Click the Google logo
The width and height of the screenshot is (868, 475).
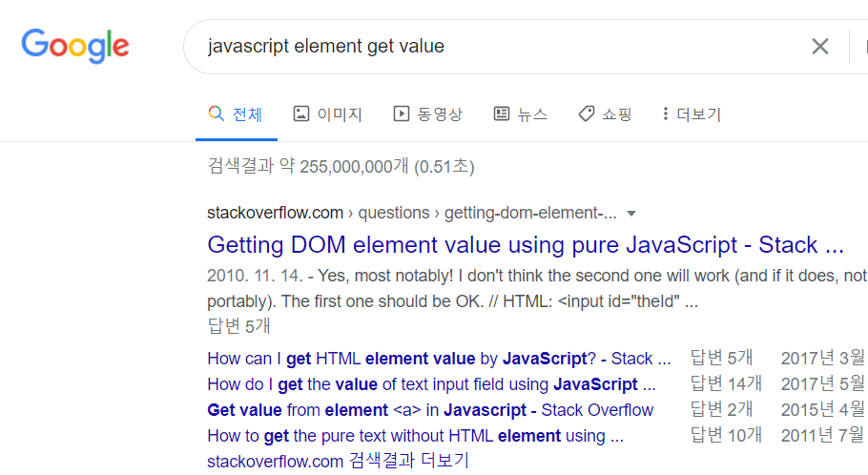75,46
